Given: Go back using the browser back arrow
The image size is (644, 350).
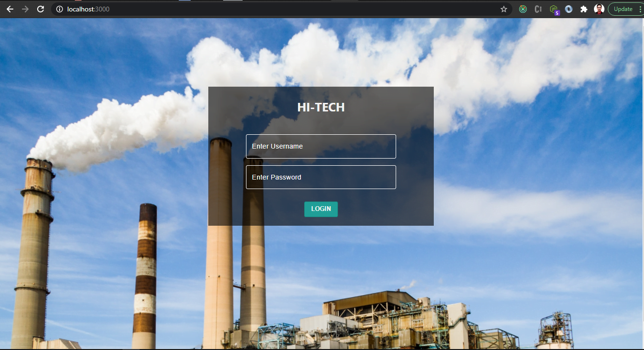Looking at the screenshot, I should pyautogui.click(x=10, y=9).
